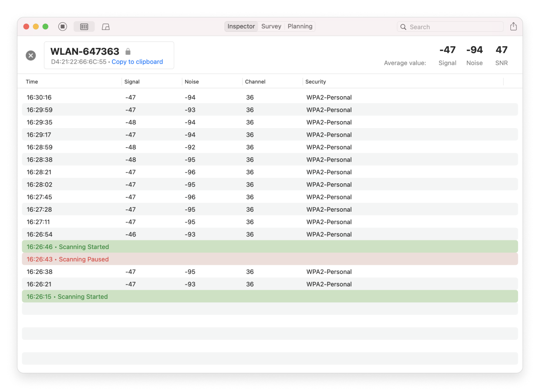The width and height of the screenshot is (540, 392).
Task: Switch to the table list view icon
Action: pyautogui.click(x=84, y=27)
